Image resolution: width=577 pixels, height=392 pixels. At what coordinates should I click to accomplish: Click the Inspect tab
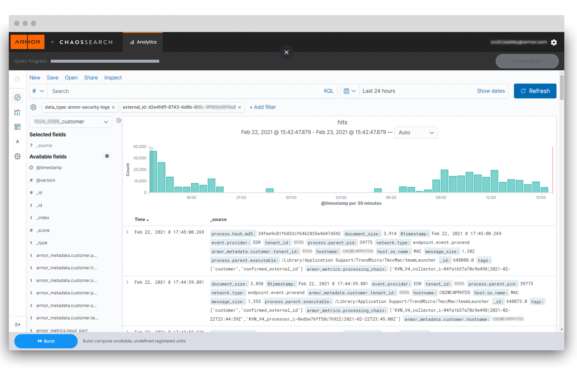coord(112,77)
